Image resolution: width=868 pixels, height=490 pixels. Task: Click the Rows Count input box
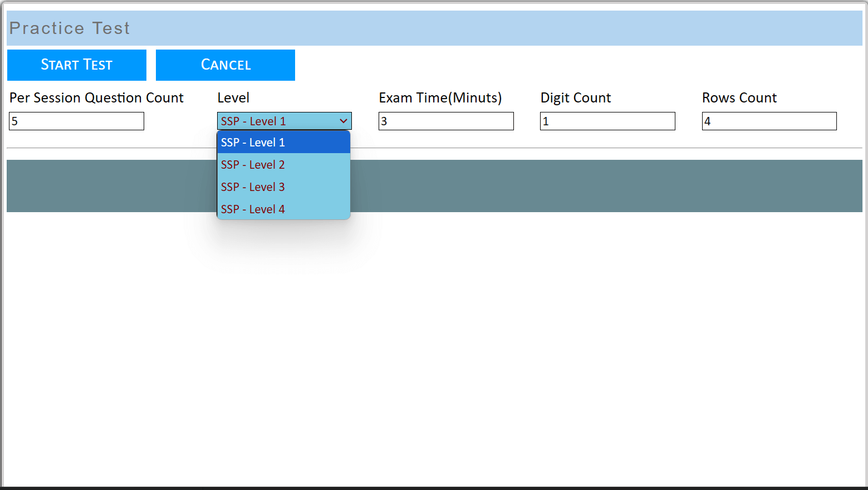tap(769, 121)
